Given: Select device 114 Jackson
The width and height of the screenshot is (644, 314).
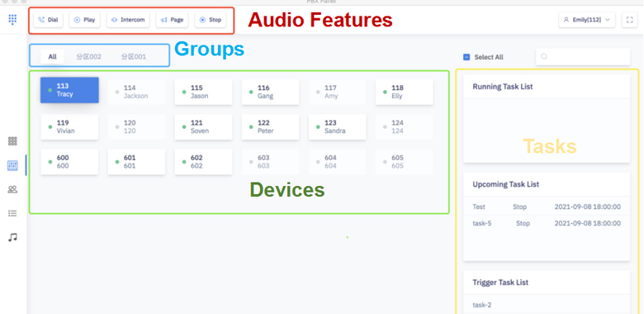Looking at the screenshot, I should pyautogui.click(x=136, y=92).
